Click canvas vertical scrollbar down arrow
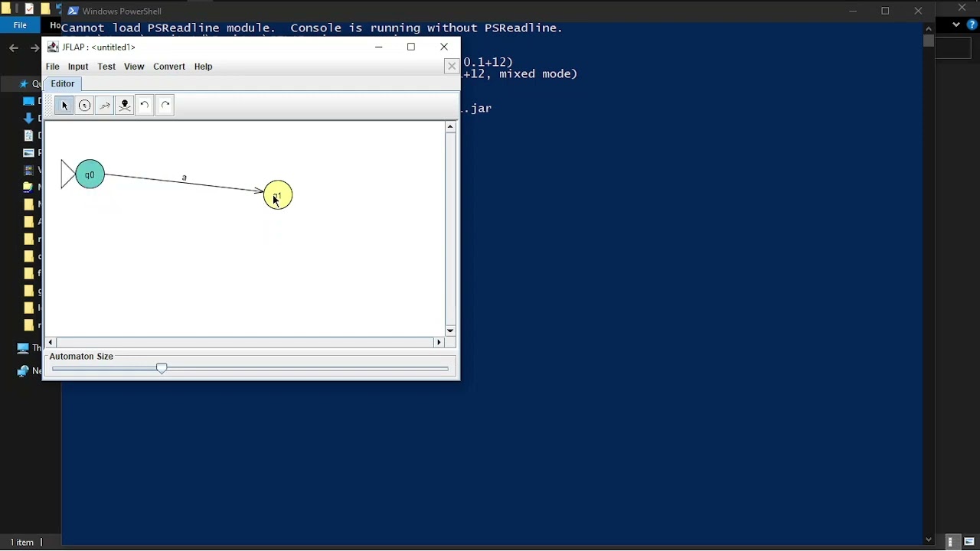The image size is (980, 551). coord(450,331)
